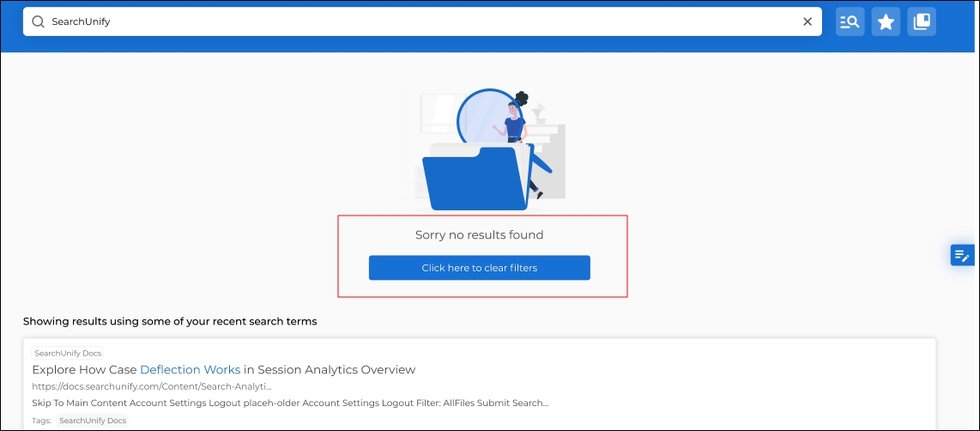Click the 'Click here to clear filters' button
The width and height of the screenshot is (980, 431).
coord(479,268)
